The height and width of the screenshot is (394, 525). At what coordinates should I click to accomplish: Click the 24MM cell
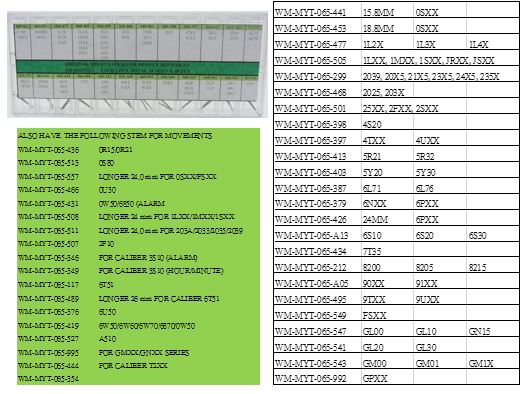tap(387, 217)
